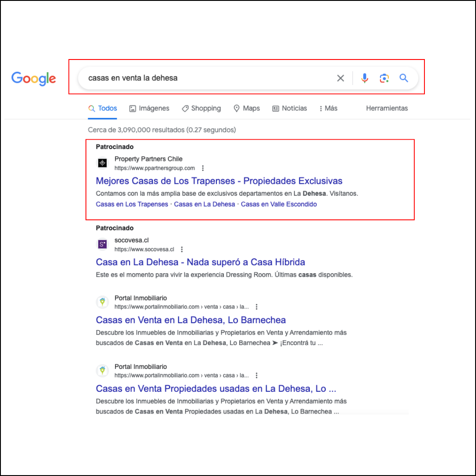Click the purple socovesa.cl favicon
The image size is (476, 476).
tap(102, 244)
